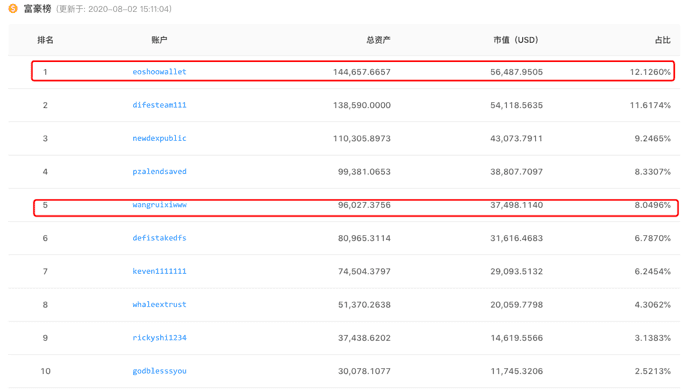The image size is (692, 390).
Task: Open the eoshoowallet account link
Action: tap(159, 71)
